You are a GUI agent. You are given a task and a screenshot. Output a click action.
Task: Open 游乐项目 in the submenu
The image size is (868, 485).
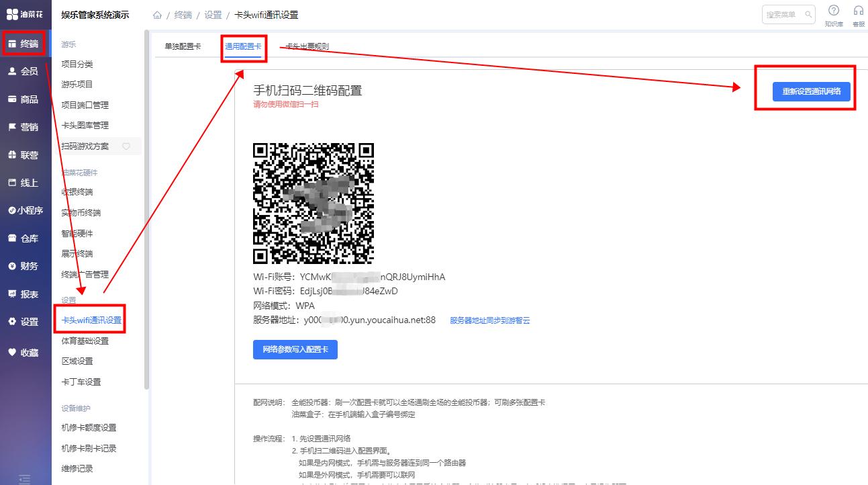pyautogui.click(x=77, y=84)
